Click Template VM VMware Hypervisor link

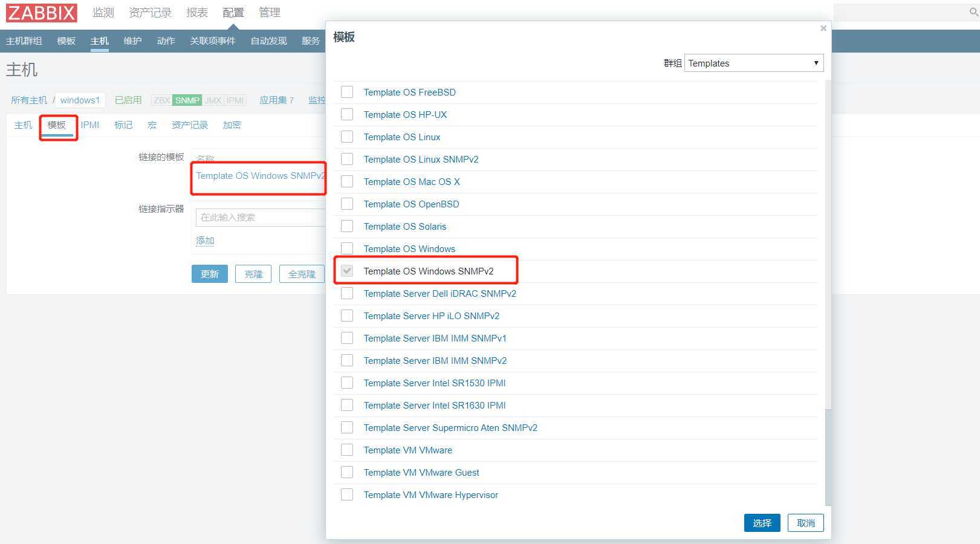[431, 494]
